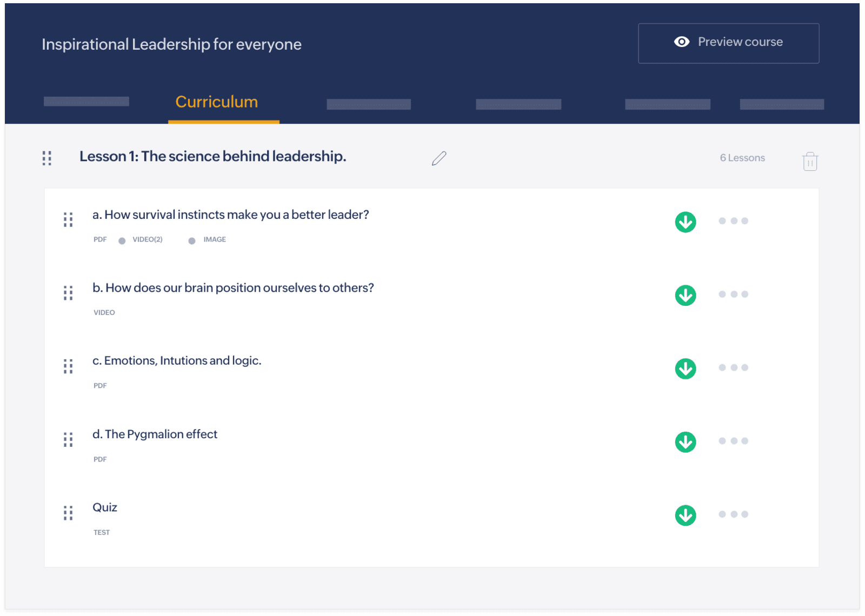Image resolution: width=865 pixels, height=616 pixels.
Task: Select the first blurred tab left of Curriculum
Action: coord(86,102)
